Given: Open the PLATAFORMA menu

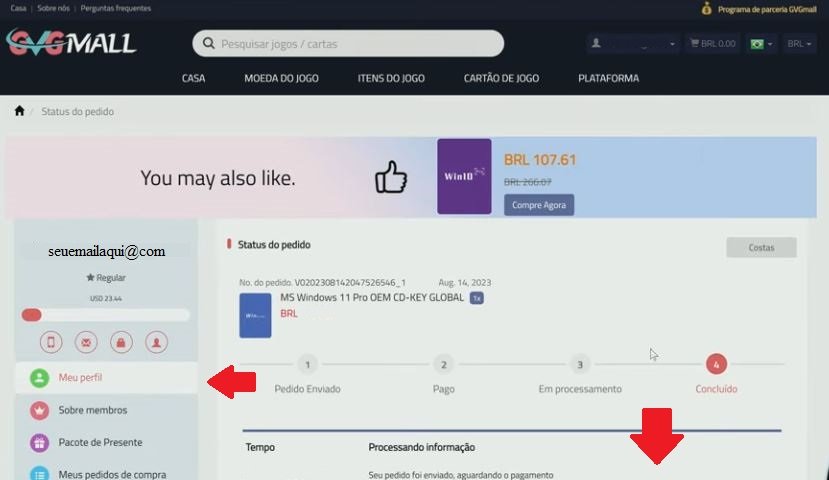Looking at the screenshot, I should coord(608,78).
